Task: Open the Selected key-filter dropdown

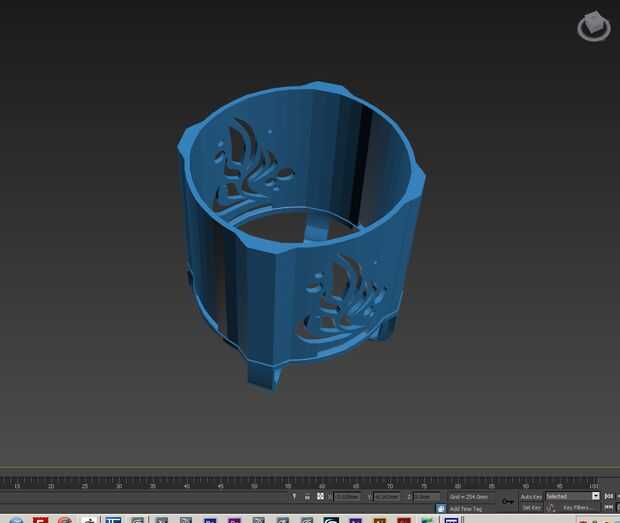Action: coord(572,496)
